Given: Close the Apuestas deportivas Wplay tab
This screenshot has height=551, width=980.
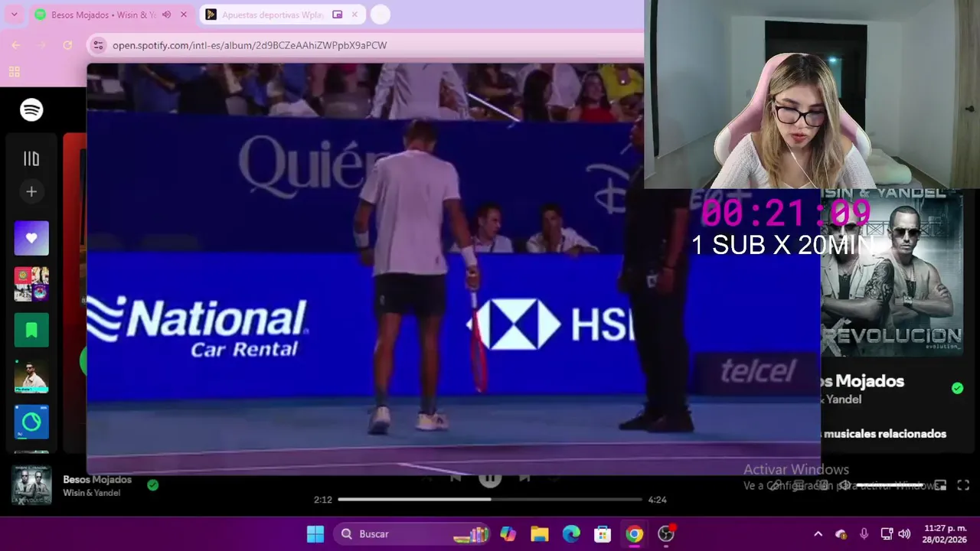Looking at the screenshot, I should [x=354, y=15].
